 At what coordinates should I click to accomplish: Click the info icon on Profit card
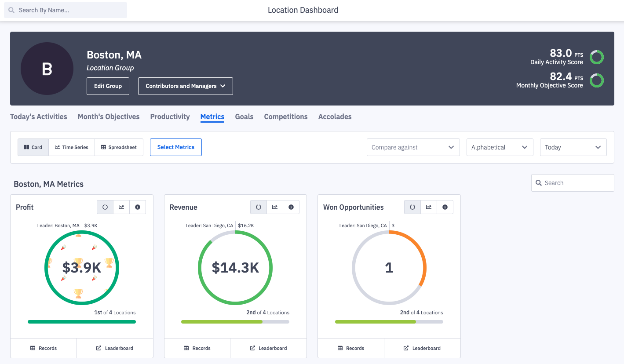pyautogui.click(x=138, y=207)
